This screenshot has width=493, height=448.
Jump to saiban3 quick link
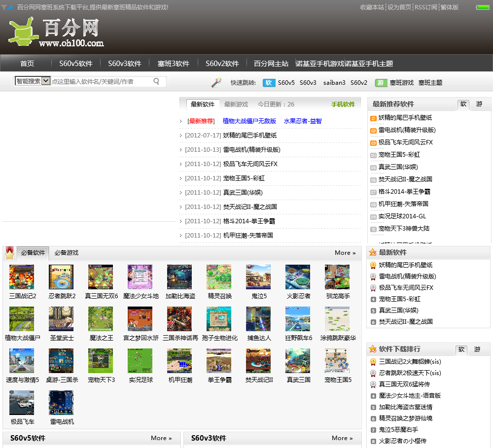[x=334, y=83]
